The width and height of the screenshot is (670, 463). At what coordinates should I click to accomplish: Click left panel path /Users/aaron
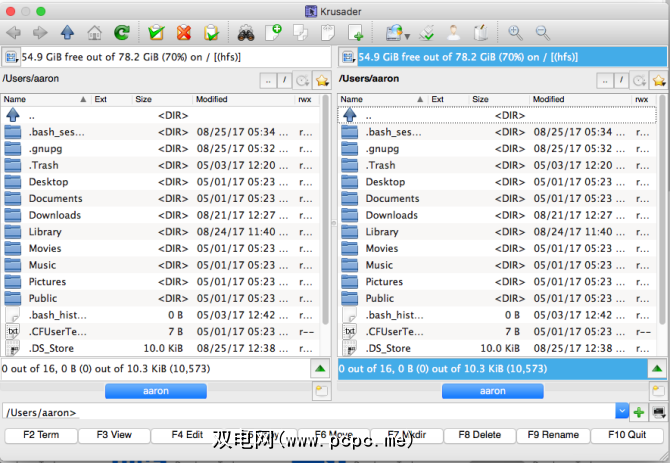pos(31,79)
